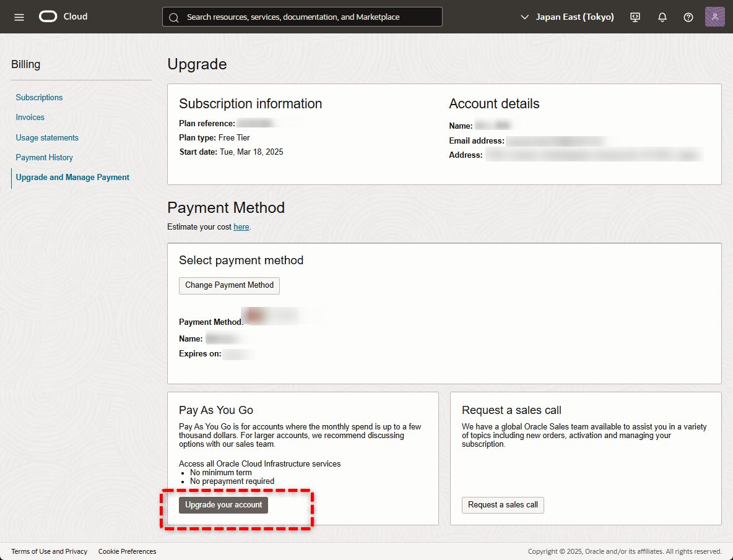Click the Billing sidebar heading
The image size is (733, 560).
point(26,64)
